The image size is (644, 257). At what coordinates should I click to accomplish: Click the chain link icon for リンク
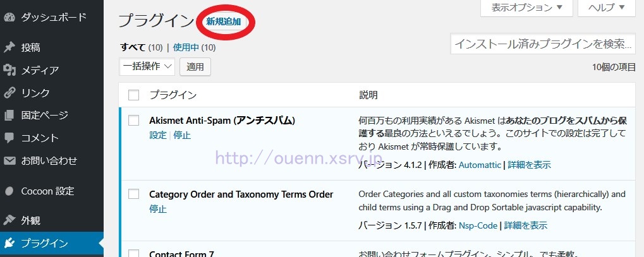click(9, 93)
